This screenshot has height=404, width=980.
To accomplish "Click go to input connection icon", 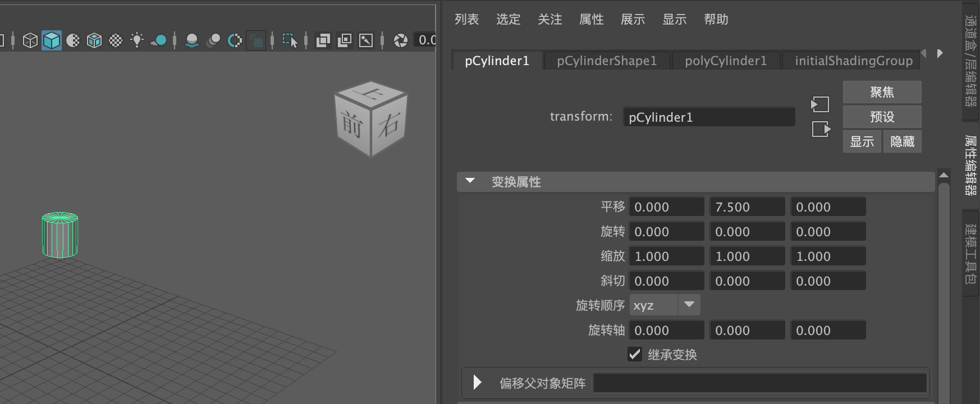I will click(x=820, y=104).
